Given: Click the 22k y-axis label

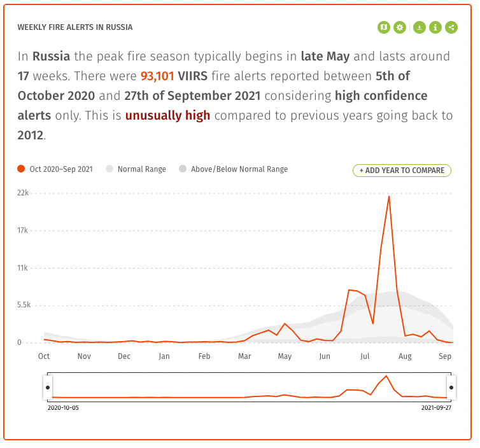Looking at the screenshot, I should (x=23, y=193).
